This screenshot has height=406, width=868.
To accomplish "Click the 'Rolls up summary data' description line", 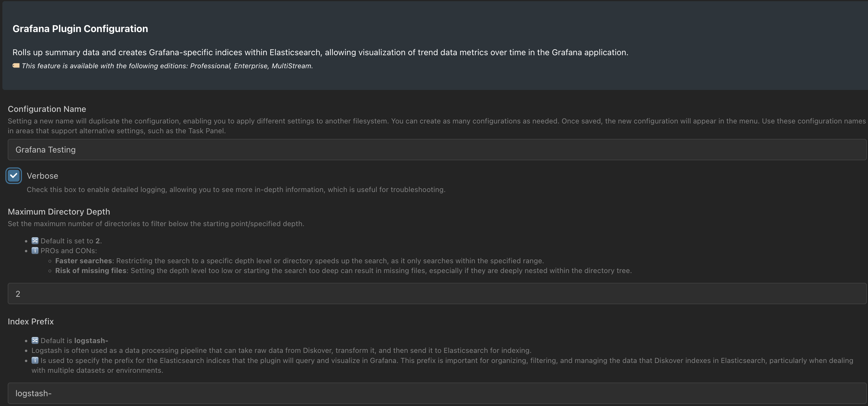I will (x=320, y=52).
